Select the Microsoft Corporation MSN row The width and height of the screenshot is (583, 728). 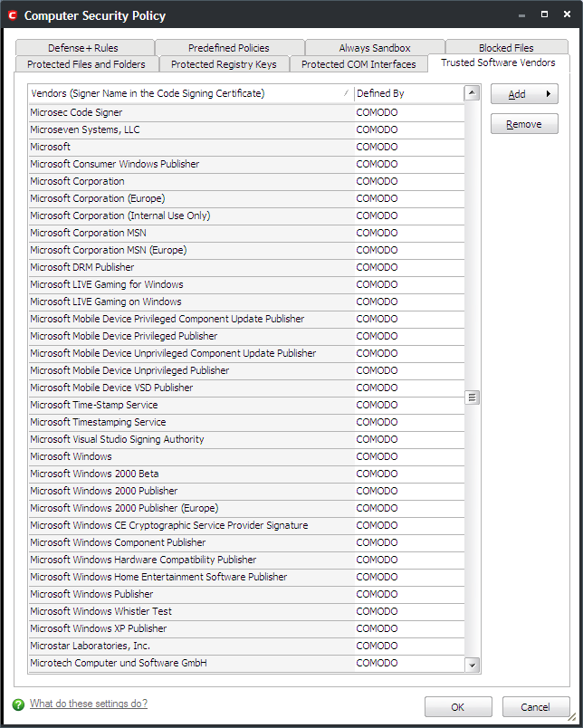tap(246, 233)
